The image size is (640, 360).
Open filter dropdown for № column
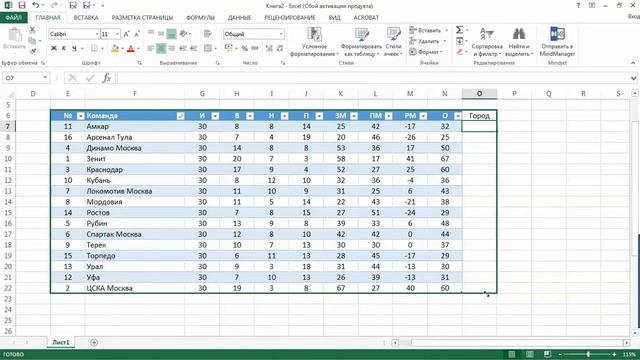point(80,116)
